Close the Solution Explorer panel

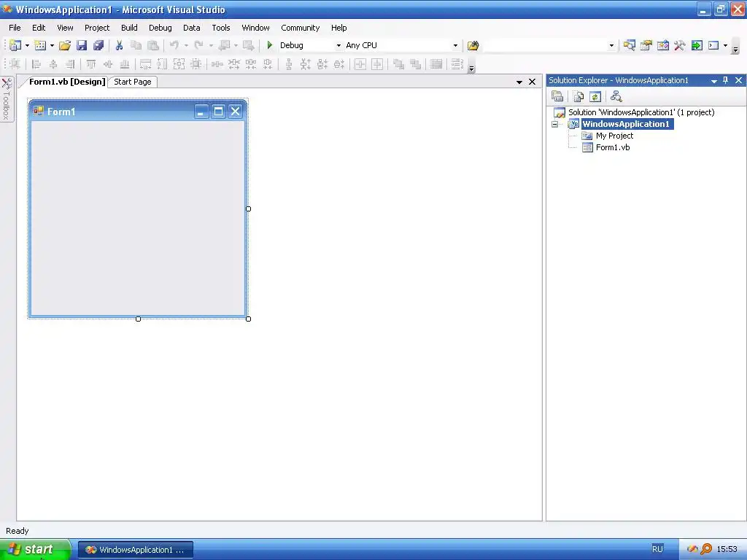738,80
